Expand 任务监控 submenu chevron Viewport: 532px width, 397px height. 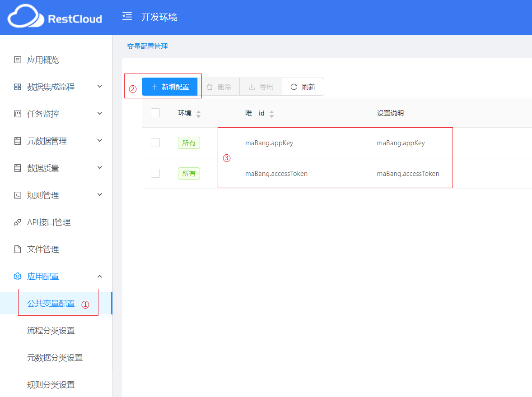tap(100, 114)
